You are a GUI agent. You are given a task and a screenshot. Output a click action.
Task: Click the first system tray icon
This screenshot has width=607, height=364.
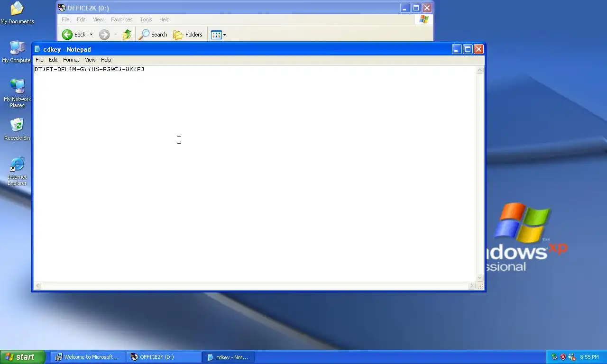[x=554, y=357]
